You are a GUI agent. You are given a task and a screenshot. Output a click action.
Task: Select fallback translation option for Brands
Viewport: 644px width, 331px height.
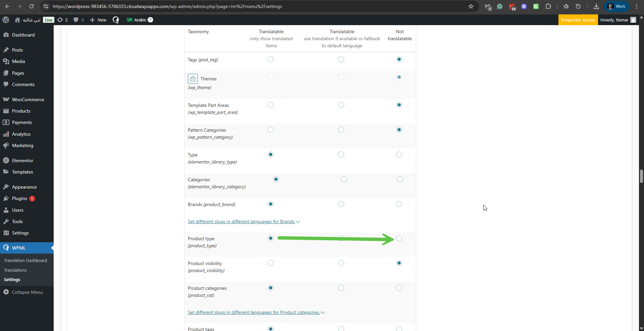341,204
